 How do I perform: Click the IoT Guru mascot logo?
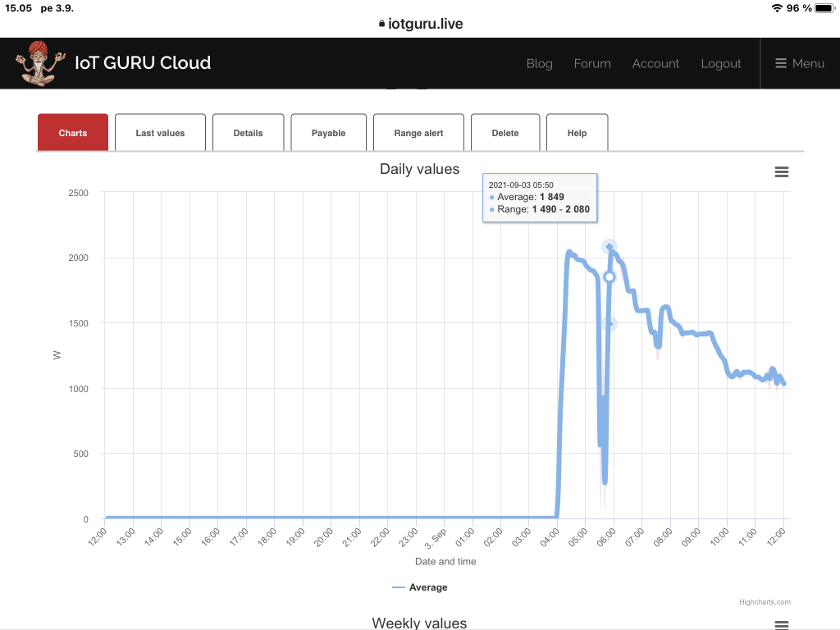click(x=40, y=63)
